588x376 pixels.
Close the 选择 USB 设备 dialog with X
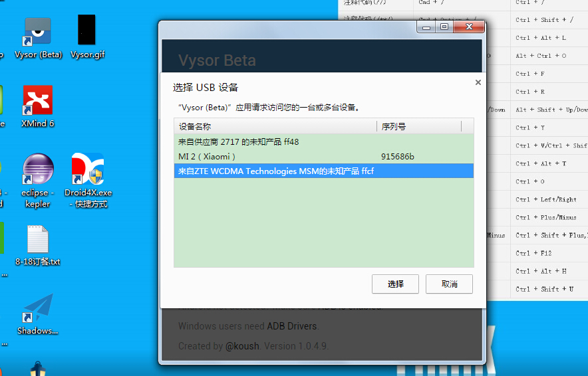click(478, 82)
